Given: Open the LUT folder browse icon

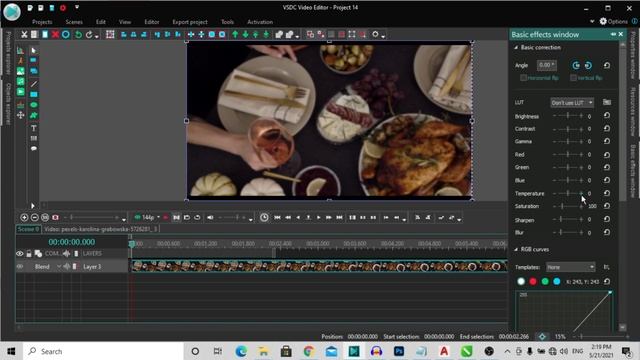Looking at the screenshot, I should click(x=607, y=102).
